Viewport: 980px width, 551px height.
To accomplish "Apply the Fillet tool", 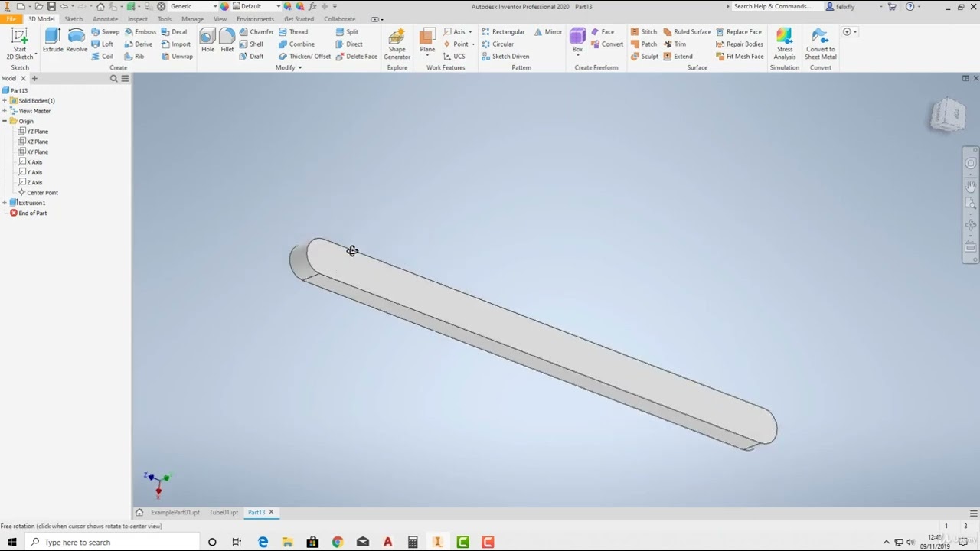I will click(227, 41).
